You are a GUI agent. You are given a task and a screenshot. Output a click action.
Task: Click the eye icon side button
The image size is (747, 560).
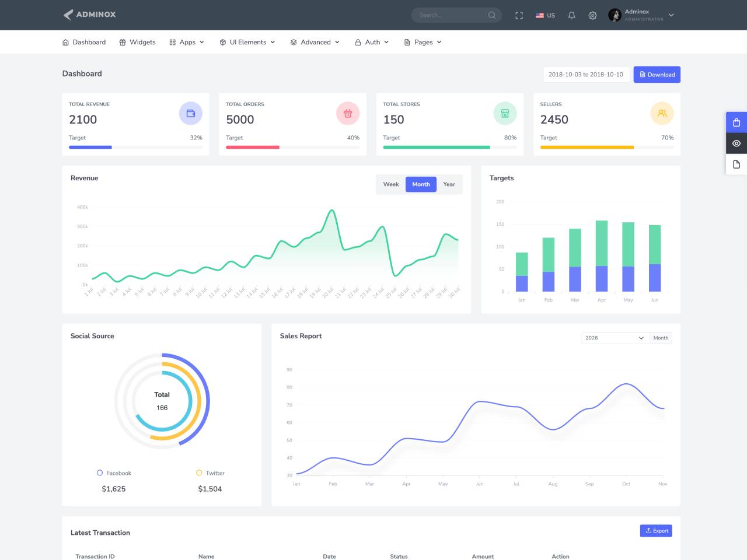[736, 143]
